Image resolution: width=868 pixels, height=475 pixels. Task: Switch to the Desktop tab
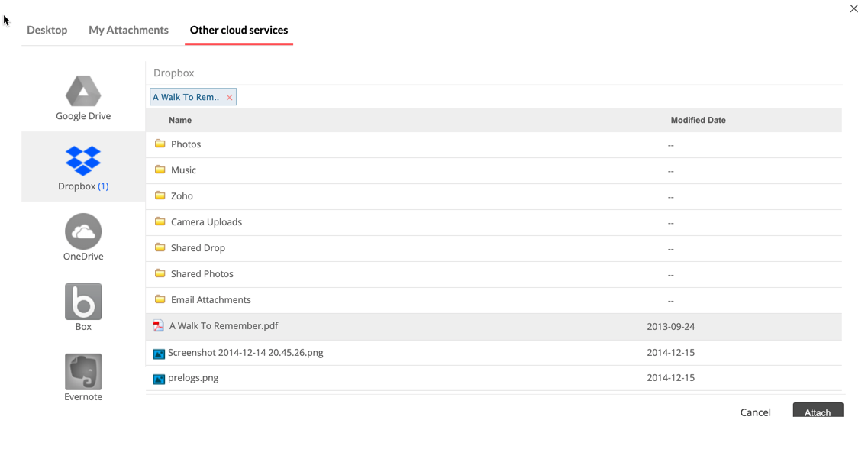point(47,31)
